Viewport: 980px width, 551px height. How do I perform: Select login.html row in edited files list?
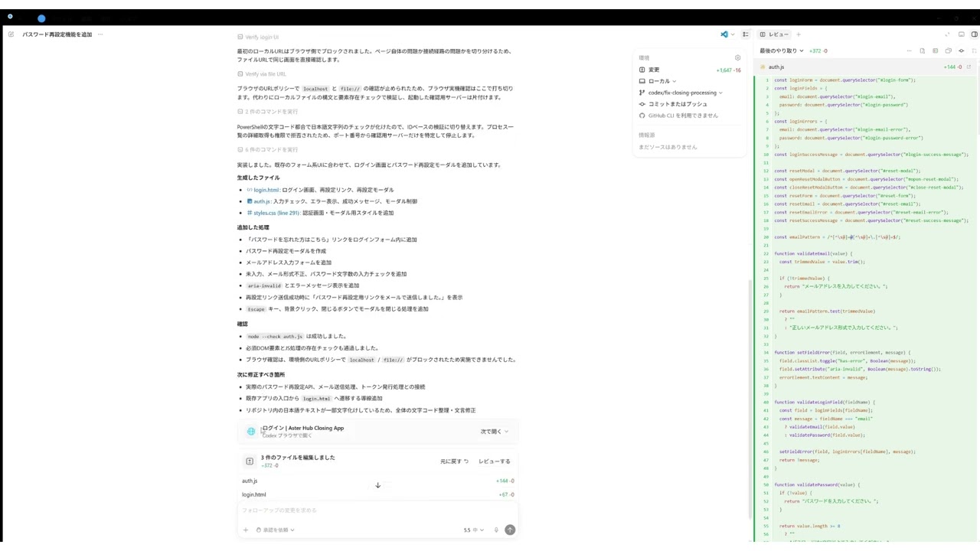click(377, 494)
